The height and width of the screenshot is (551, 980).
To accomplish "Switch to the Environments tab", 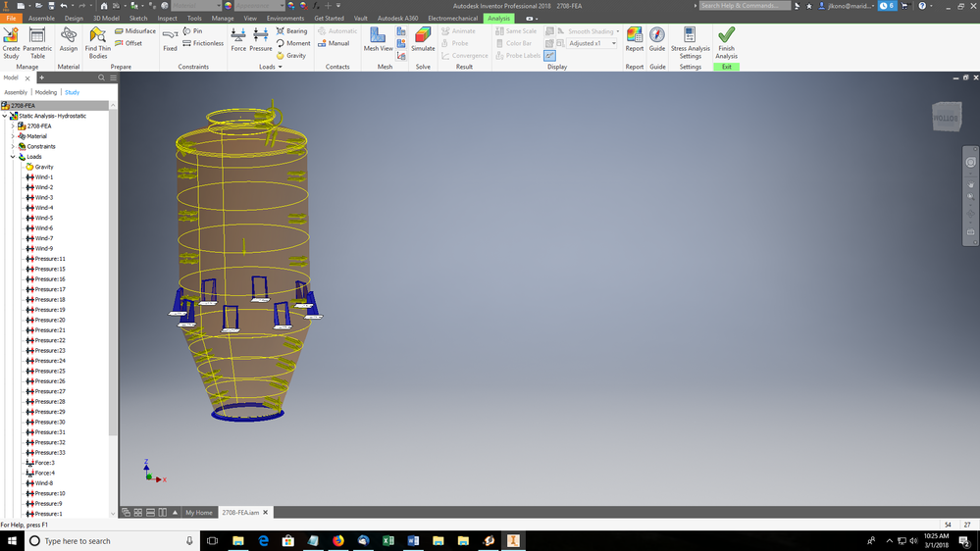I will pos(285,18).
